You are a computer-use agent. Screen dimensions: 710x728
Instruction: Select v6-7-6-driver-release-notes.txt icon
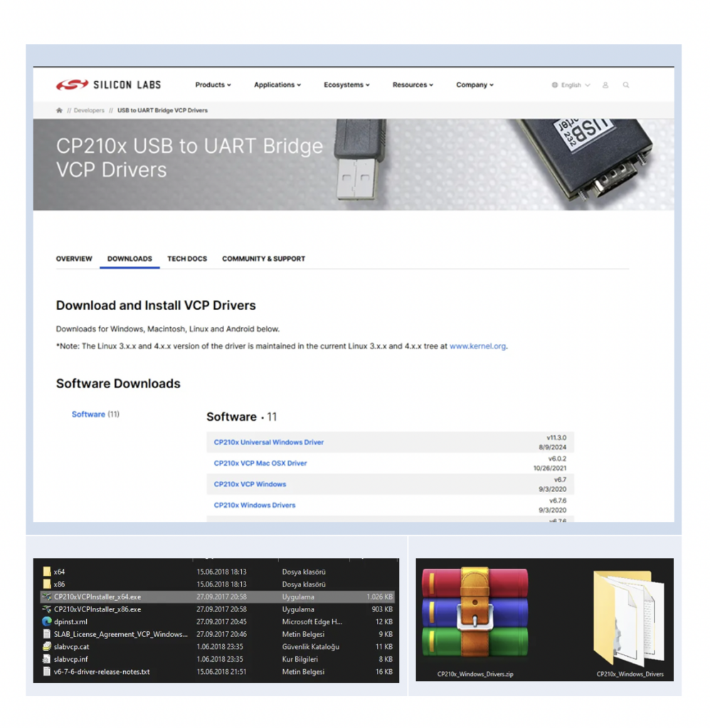point(46,672)
